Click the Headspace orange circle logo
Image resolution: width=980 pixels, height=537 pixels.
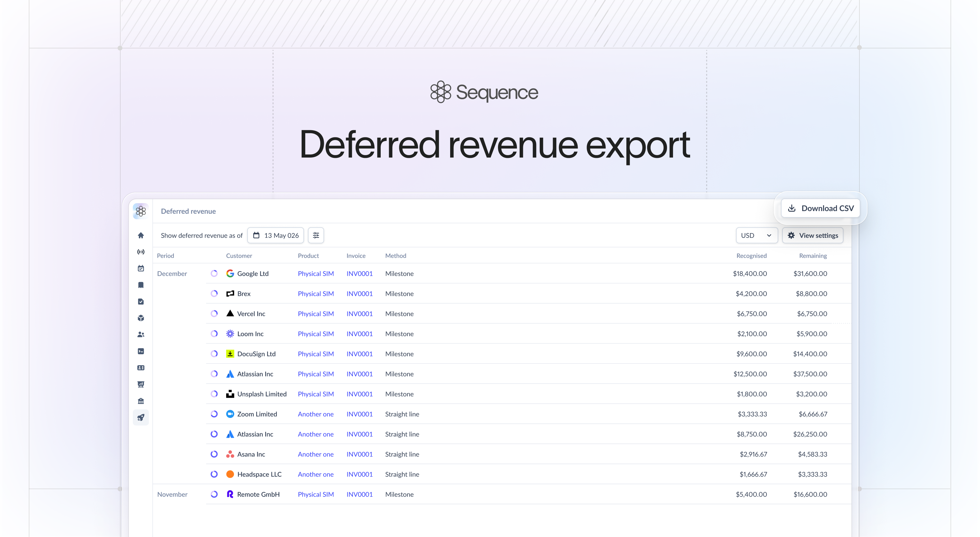tap(230, 474)
